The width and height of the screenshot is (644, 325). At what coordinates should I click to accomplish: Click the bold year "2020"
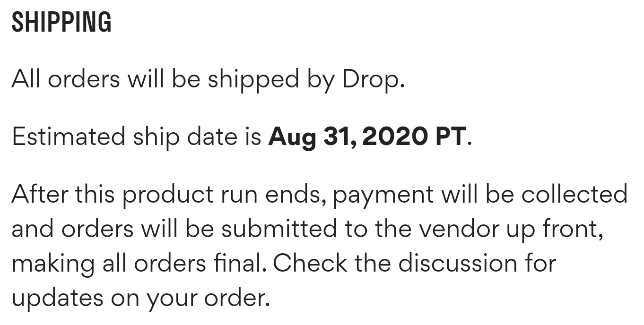pyautogui.click(x=392, y=136)
